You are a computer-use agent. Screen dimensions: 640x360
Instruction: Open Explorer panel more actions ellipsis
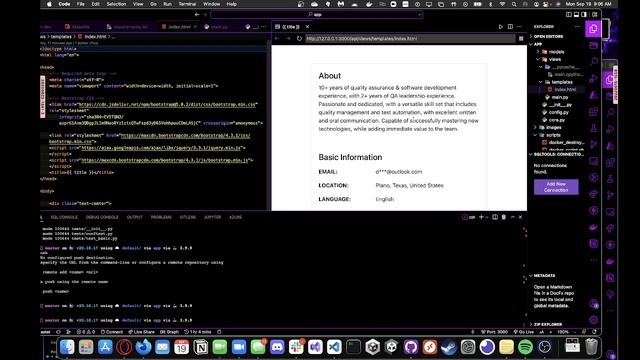pyautogui.click(x=577, y=27)
